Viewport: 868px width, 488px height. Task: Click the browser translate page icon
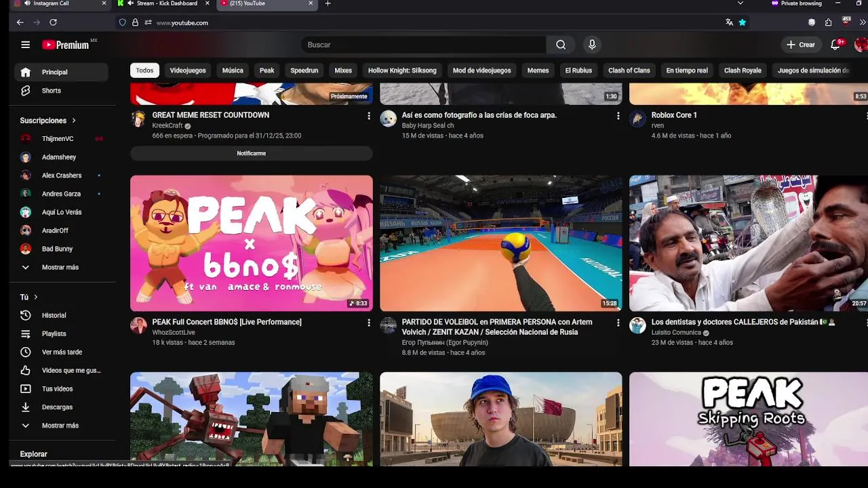pos(729,22)
